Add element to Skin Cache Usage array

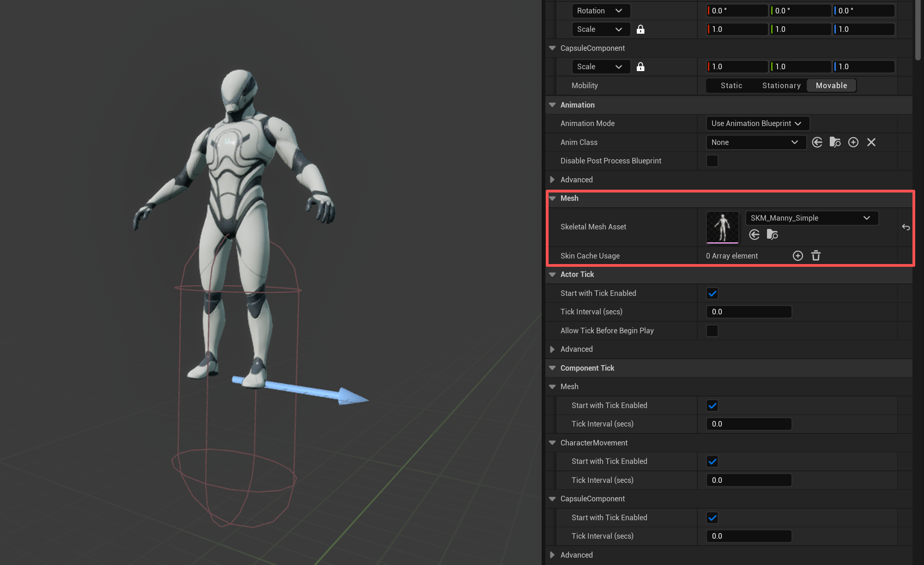(x=798, y=256)
